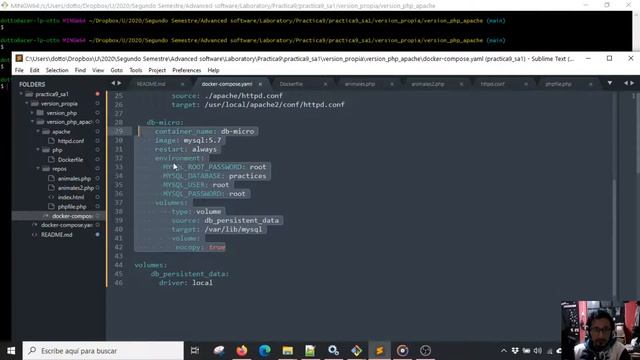Screen dimensions: 640x360
Task: Close the phpfile.php tab
Action: click(590, 84)
